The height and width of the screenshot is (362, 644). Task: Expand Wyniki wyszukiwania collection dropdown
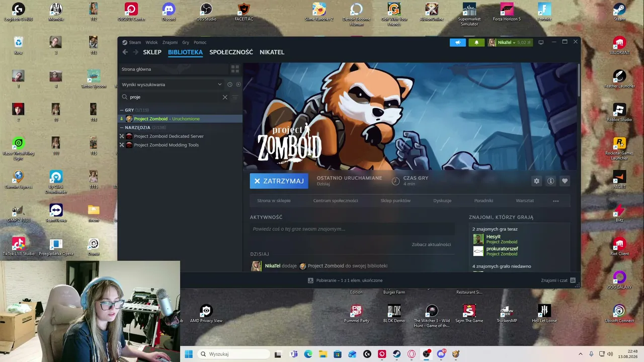coord(220,84)
